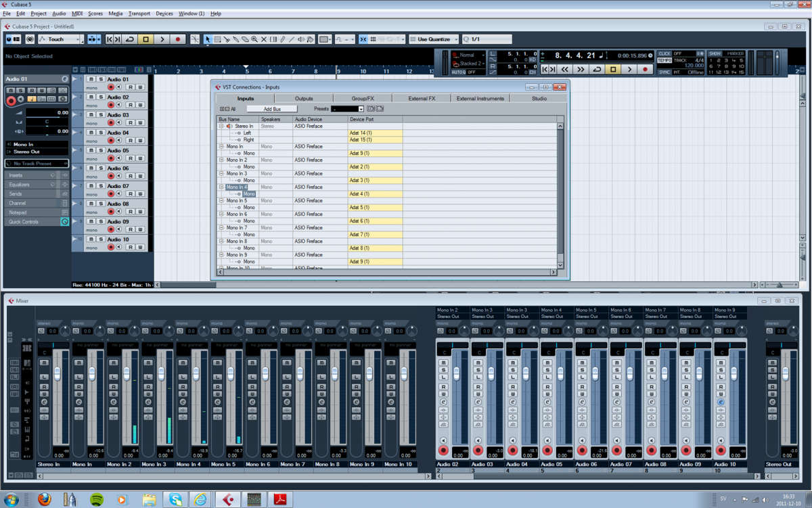Select the Line tool
Screen dimensions: 812x508
[292, 39]
